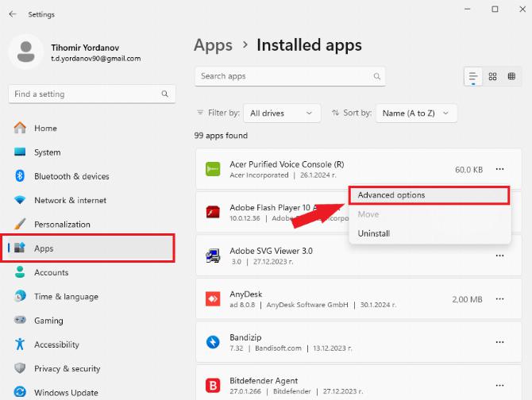Click the Adobe SVG Viewer app icon

(x=213, y=256)
